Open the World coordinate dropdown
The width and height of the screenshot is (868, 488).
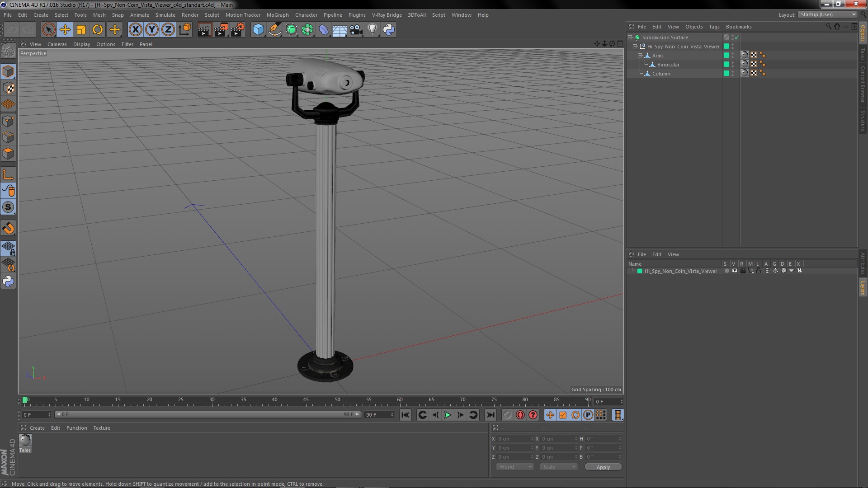[x=515, y=467]
